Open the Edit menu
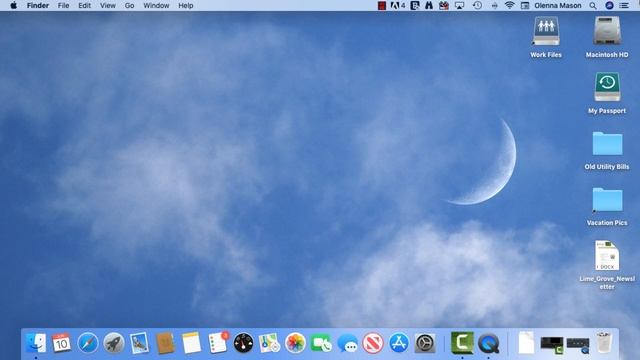 [x=84, y=6]
